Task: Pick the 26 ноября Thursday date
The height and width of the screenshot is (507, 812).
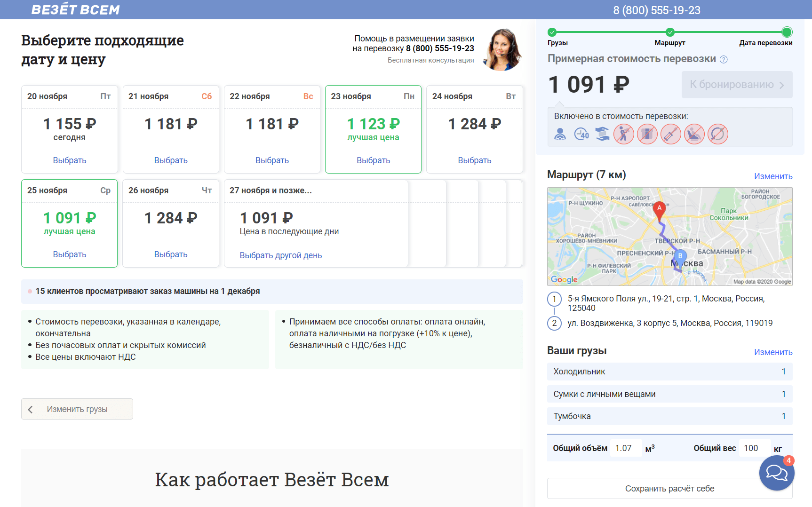Action: click(171, 254)
